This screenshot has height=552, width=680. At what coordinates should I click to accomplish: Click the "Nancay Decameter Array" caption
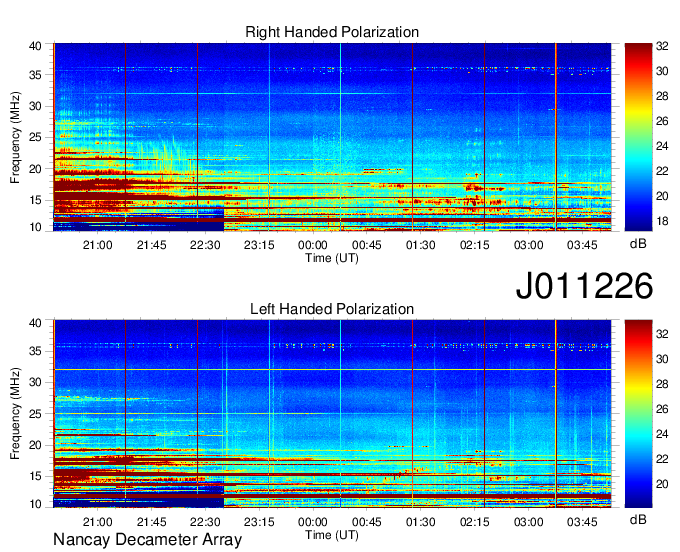click(147, 539)
